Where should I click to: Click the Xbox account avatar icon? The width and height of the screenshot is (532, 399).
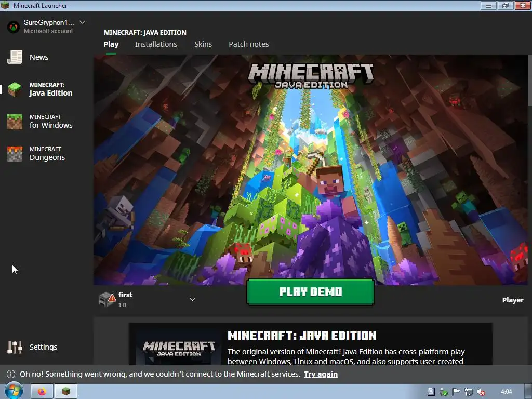(x=14, y=27)
